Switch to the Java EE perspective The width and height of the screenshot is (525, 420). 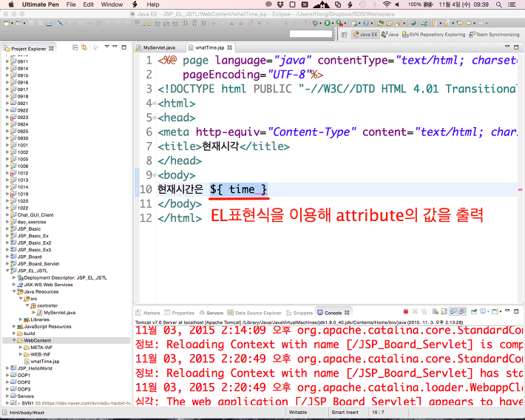[x=365, y=35]
